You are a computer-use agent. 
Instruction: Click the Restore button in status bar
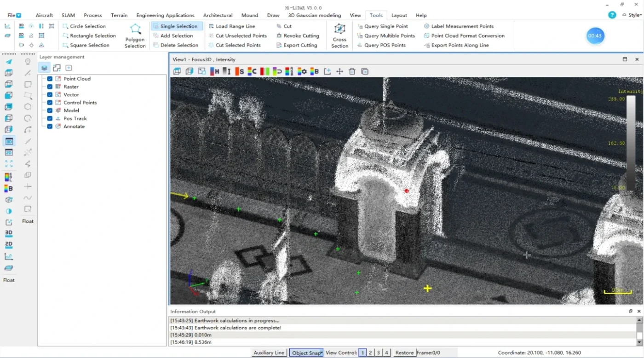404,352
